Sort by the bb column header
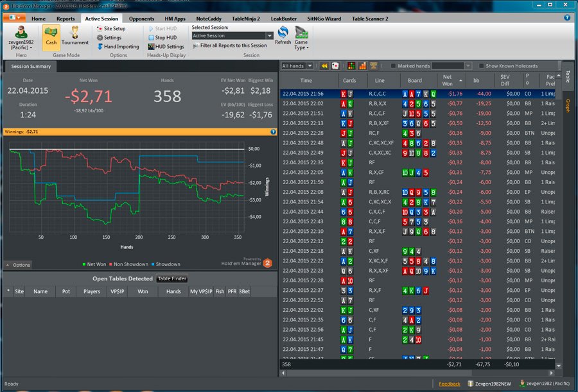 pos(477,80)
